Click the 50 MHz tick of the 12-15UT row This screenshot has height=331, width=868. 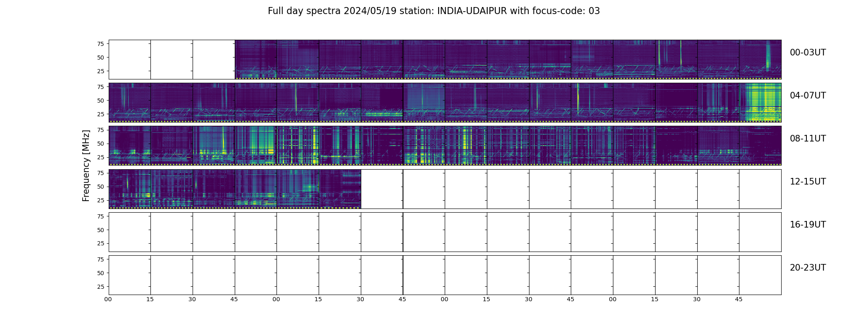pos(100,187)
